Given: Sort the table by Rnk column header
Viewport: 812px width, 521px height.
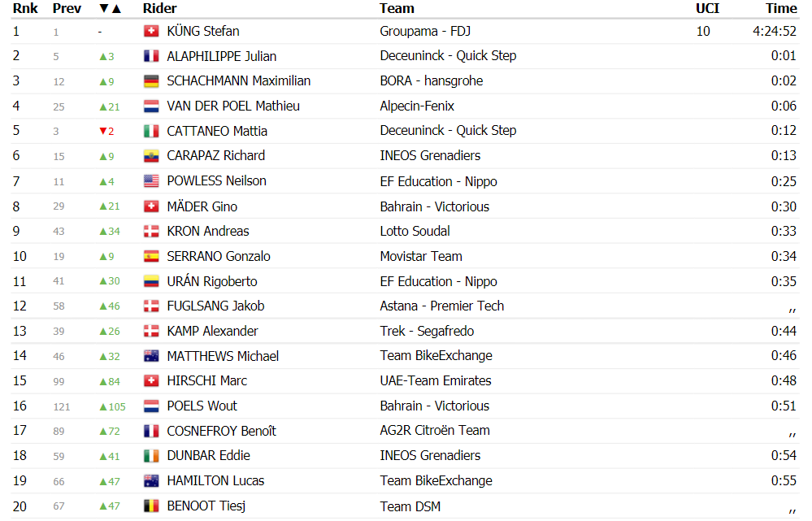Looking at the screenshot, I should (25, 9).
